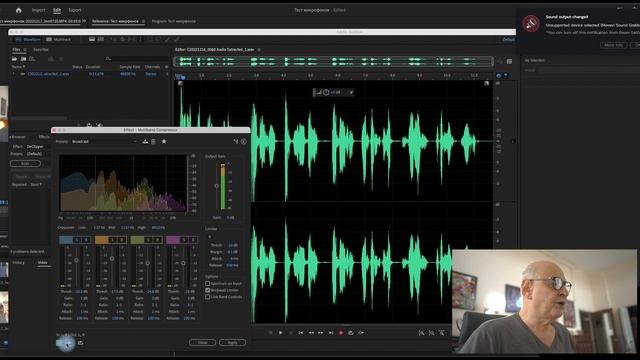The height and width of the screenshot is (360, 640).
Task: Select the audio file row in Files panel
Action: [90, 74]
